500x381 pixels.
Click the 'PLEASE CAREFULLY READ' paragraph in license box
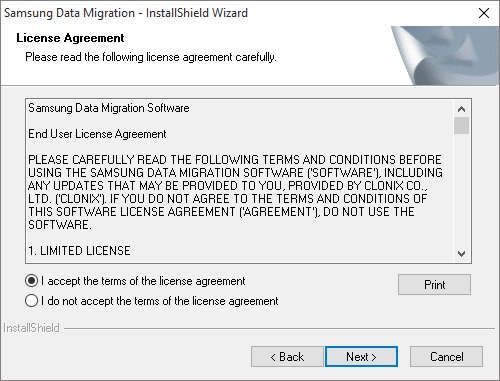[x=235, y=192]
